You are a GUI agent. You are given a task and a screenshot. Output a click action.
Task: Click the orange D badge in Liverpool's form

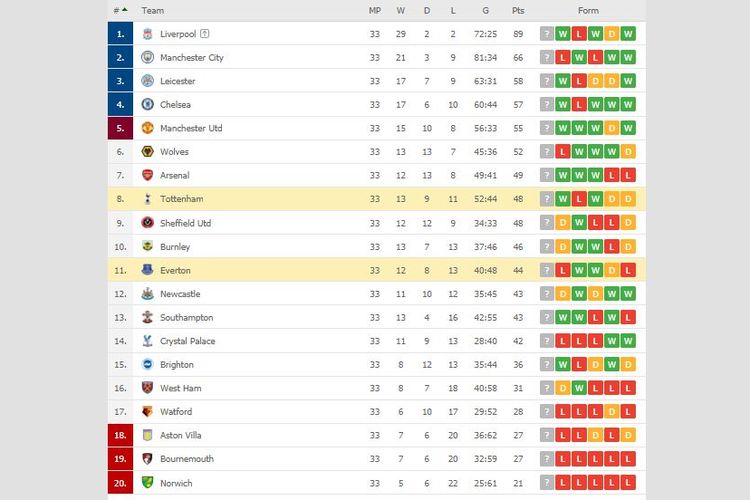(612, 34)
